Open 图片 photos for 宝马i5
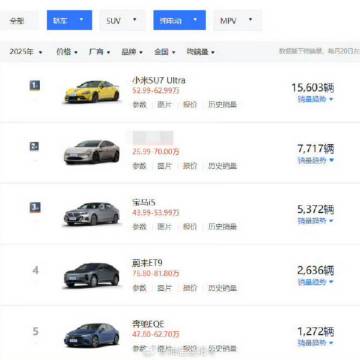This screenshot has width=360, height=360. point(165,227)
